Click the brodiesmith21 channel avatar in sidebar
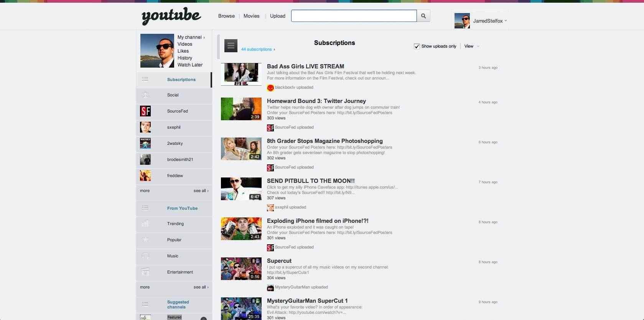This screenshot has height=320, width=644. click(x=145, y=159)
